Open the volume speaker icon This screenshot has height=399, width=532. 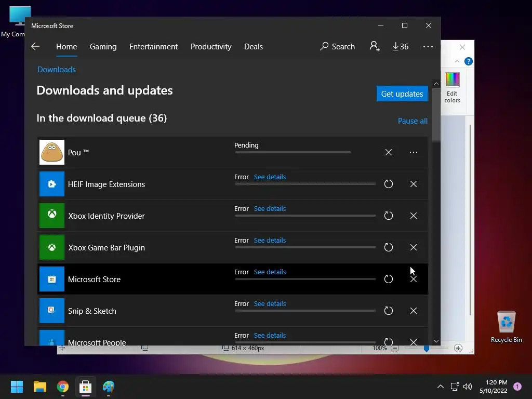click(x=468, y=387)
